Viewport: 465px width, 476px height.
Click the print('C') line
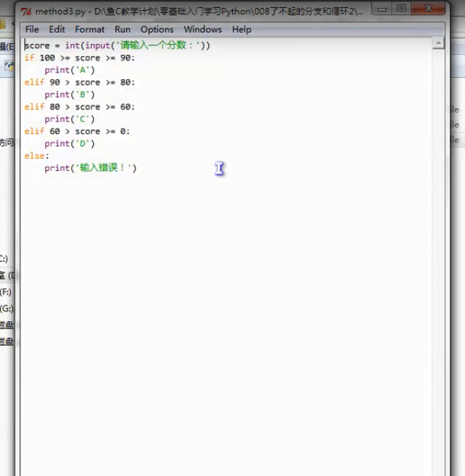click(70, 119)
